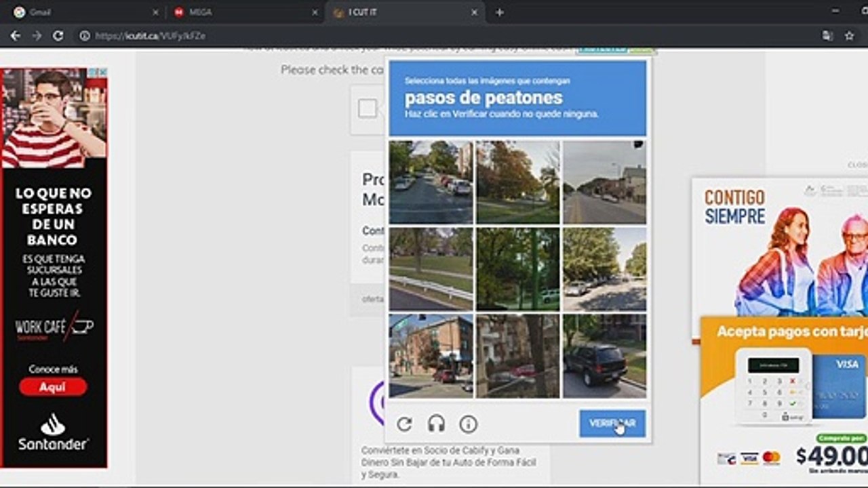Click the captcha tile with the white guardrail
868x488 pixels.
tap(431, 269)
